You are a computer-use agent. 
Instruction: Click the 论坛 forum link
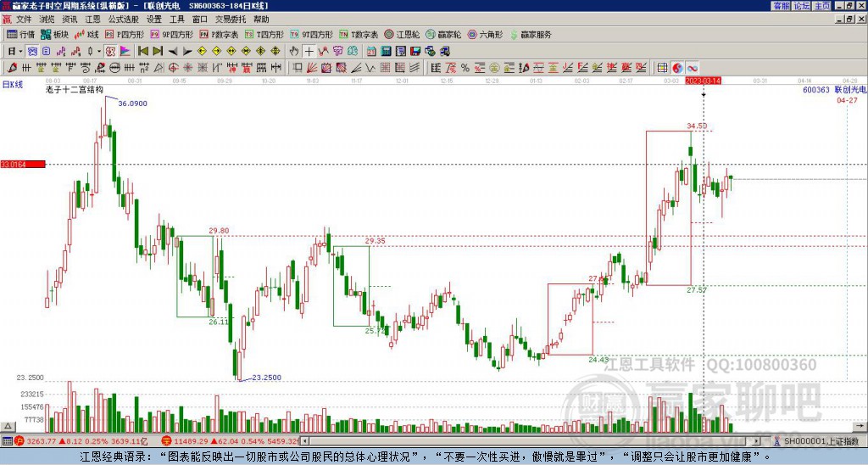(802, 6)
